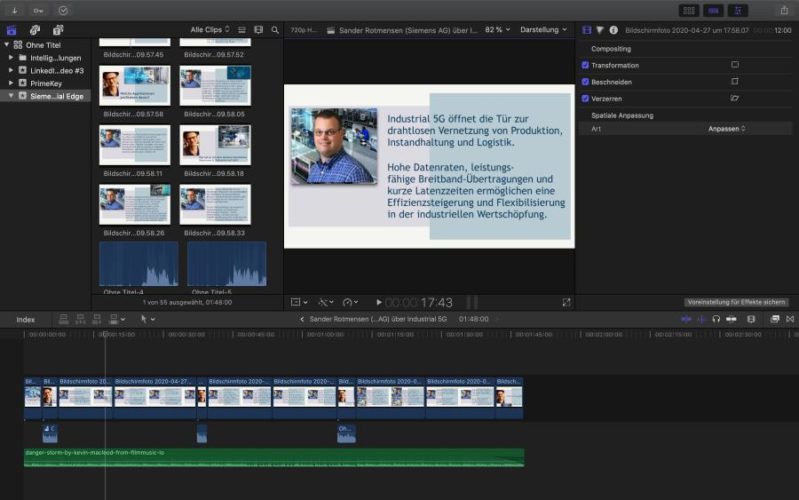This screenshot has width=799, height=500.
Task: Open the color inspector triangle tab
Action: point(600,30)
